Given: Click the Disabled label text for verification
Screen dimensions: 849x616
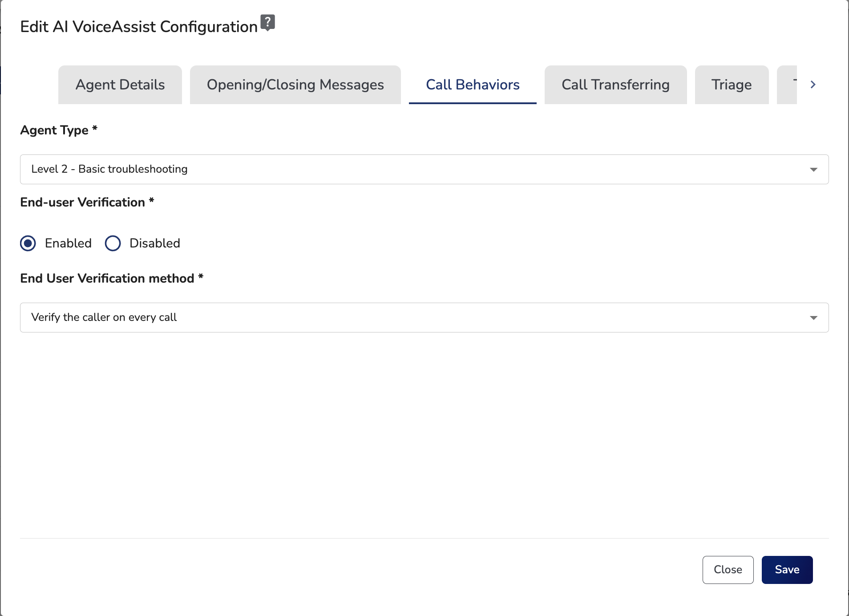Looking at the screenshot, I should tap(154, 243).
